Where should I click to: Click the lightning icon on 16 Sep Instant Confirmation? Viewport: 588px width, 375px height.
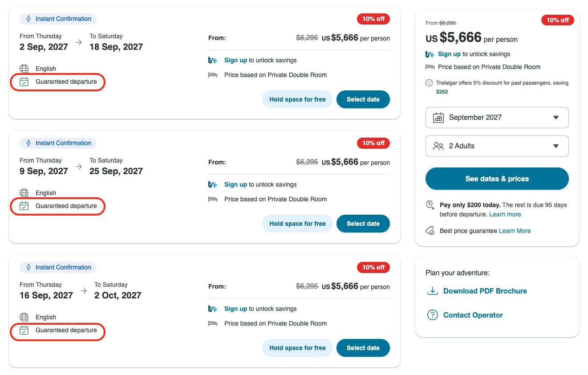[28, 267]
